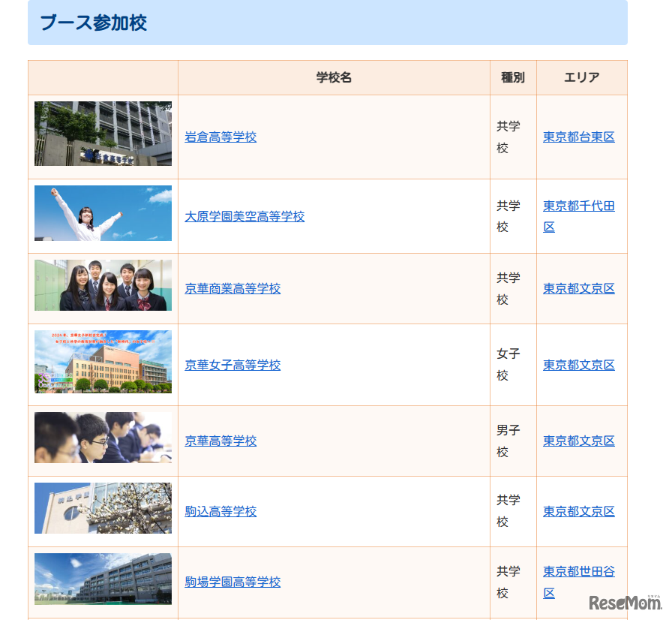The width and height of the screenshot is (672, 620).
Task: Open the 駒場学園高等学校 link
Action: (x=232, y=582)
